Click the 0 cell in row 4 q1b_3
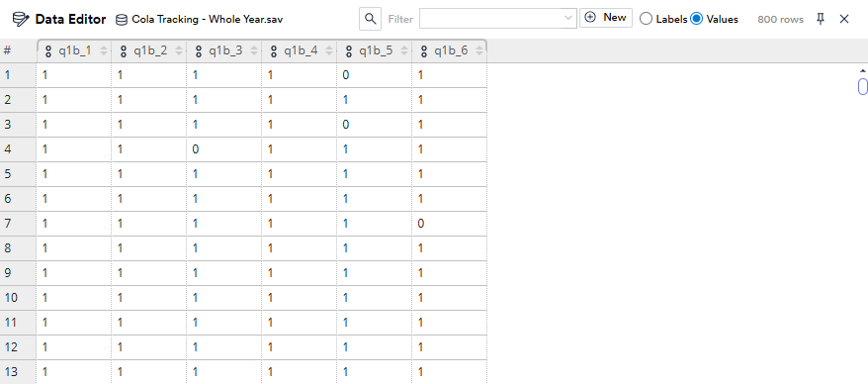Viewport: 868px width, 384px height. coord(224,149)
